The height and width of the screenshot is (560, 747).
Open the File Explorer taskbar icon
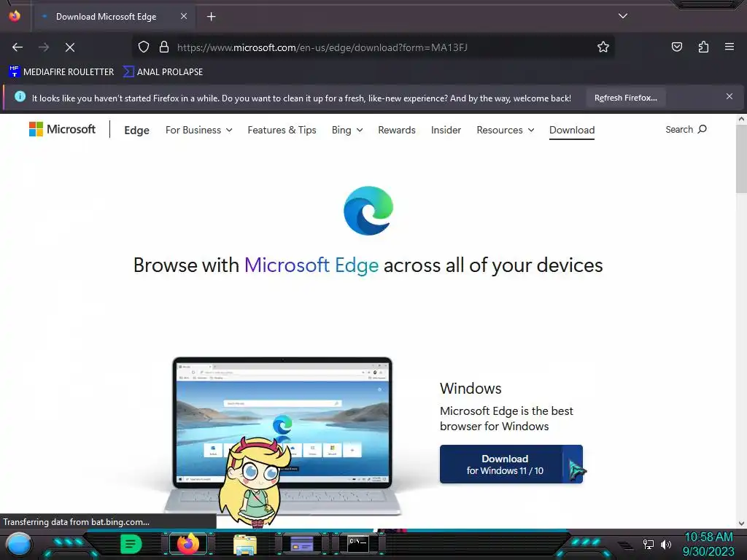click(245, 544)
